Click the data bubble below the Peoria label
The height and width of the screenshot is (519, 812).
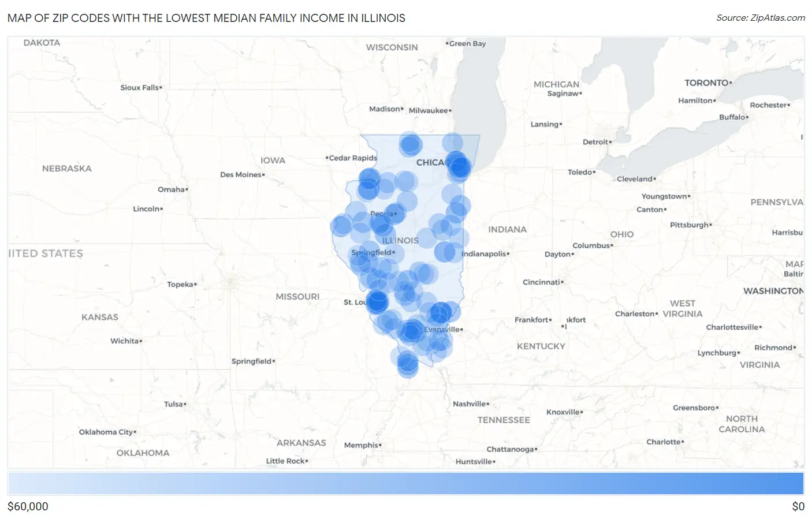[381, 223]
